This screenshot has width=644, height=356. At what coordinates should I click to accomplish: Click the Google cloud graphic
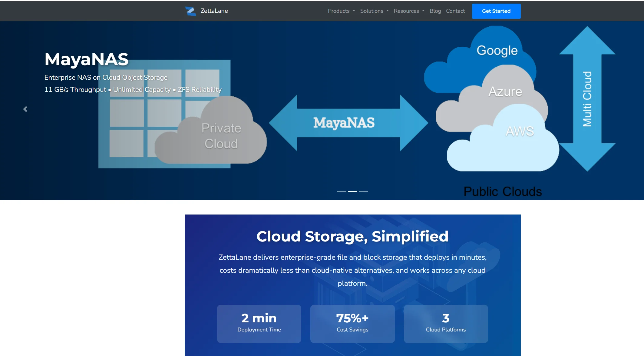497,50
